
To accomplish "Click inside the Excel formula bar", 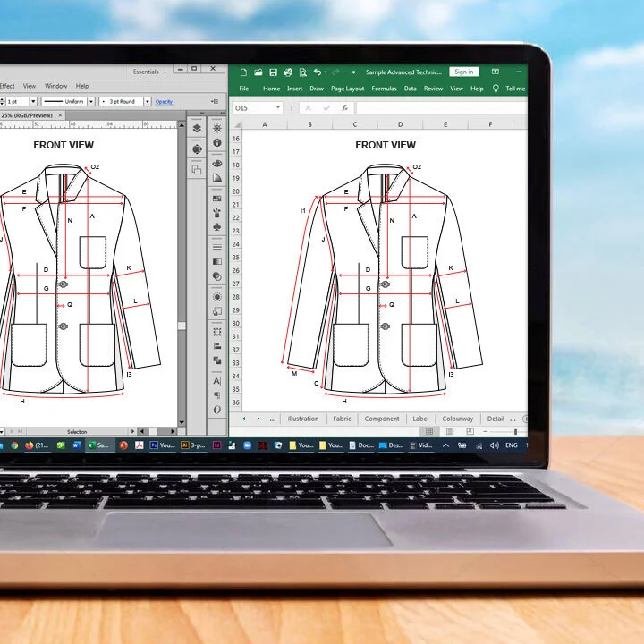I will coord(442,108).
